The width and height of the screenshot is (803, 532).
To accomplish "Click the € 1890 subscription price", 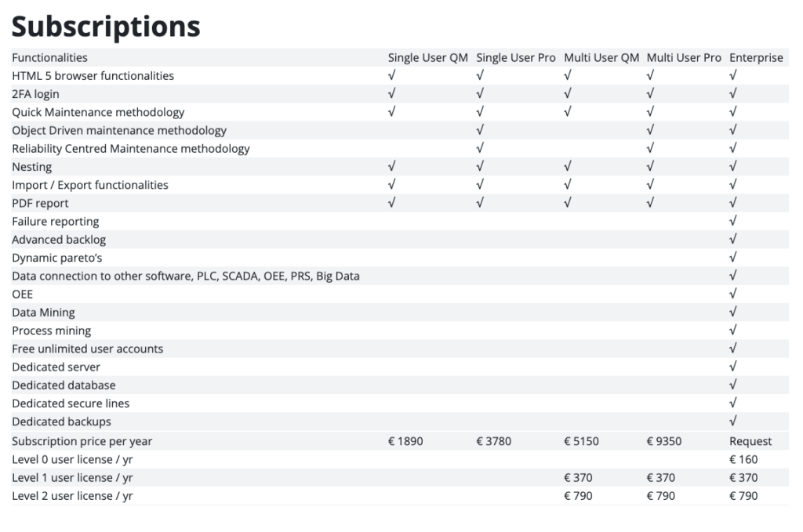I will [x=405, y=441].
